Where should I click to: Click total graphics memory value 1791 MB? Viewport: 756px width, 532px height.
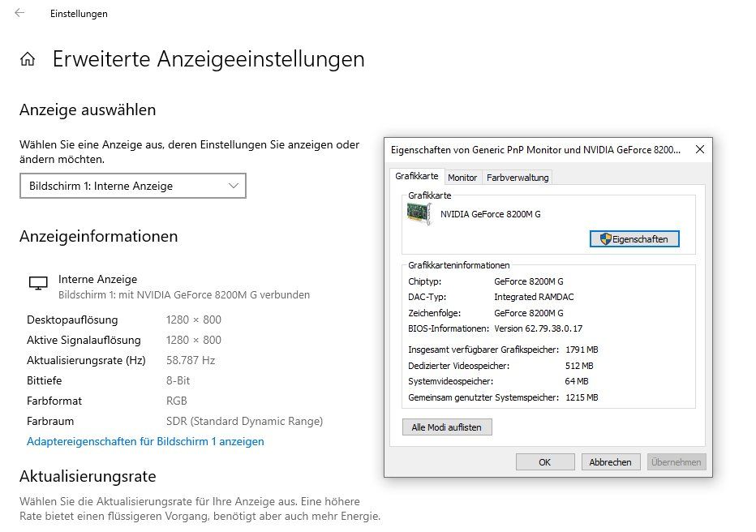pos(582,350)
